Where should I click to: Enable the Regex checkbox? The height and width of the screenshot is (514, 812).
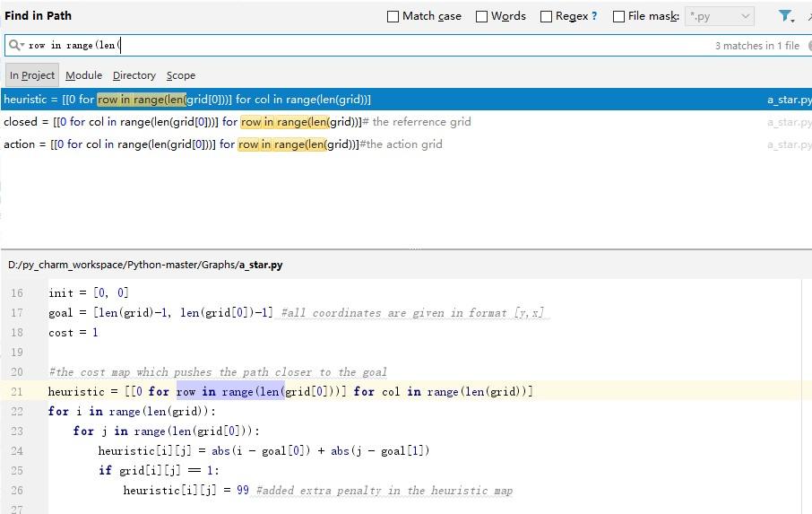point(546,16)
